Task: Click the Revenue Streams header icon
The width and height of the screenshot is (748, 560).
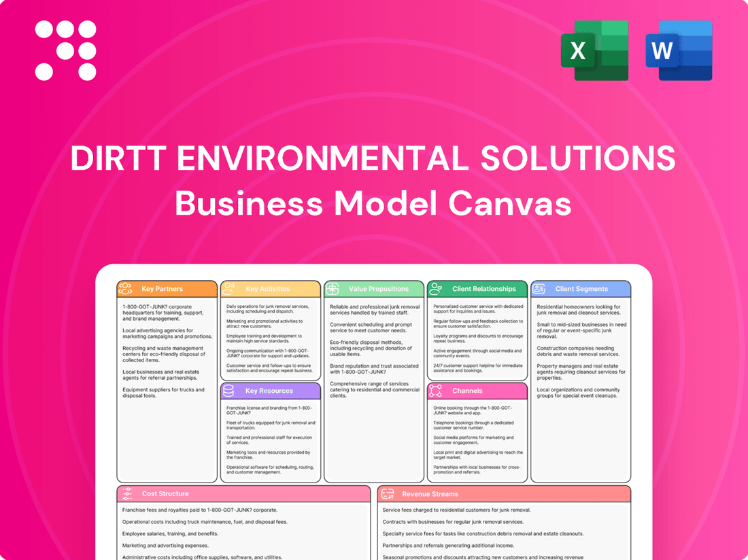Action: coord(388,494)
